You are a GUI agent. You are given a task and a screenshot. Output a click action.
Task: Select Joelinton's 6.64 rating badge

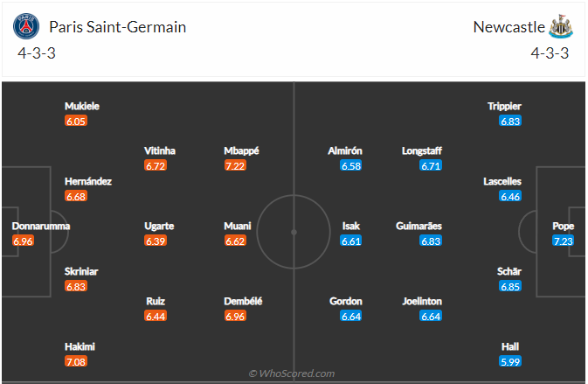click(x=431, y=316)
